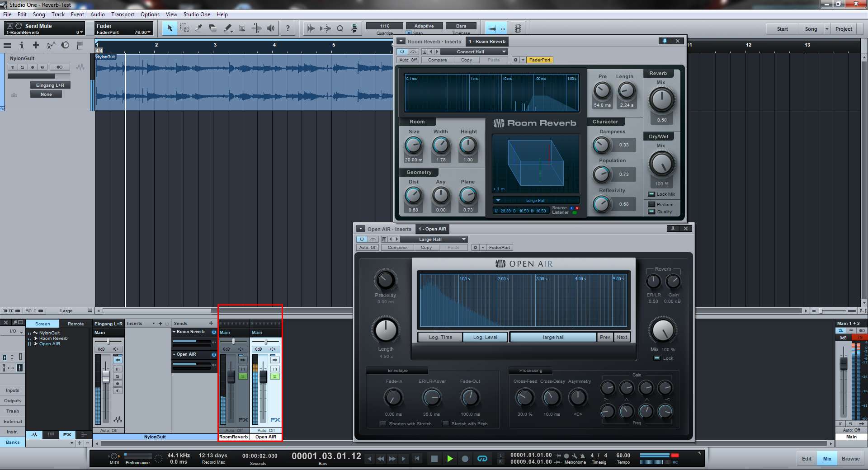
Task: Switch to the Remote tab in mixer
Action: click(x=75, y=324)
